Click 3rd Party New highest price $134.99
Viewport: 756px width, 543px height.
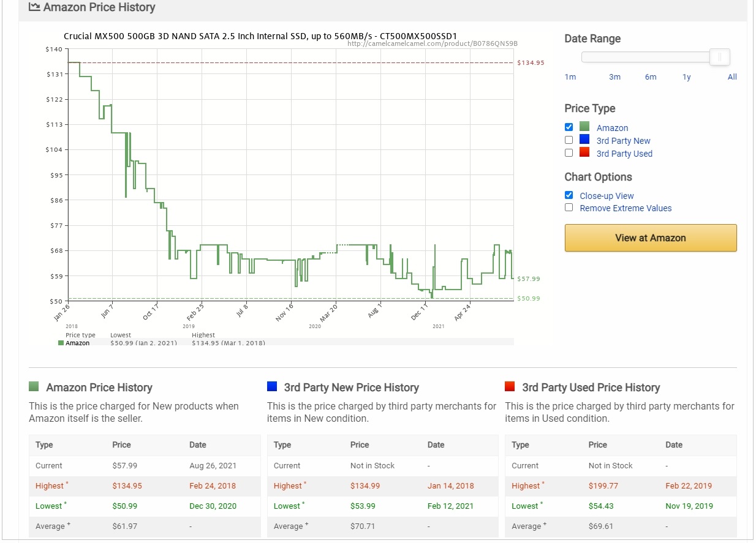coord(365,485)
